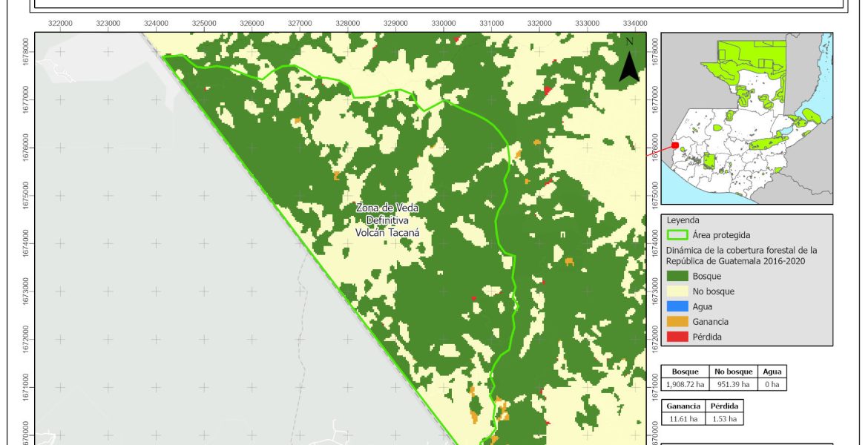Click the dark green Bosque legend swatch
This screenshot has width=868, height=445.
click(678, 277)
